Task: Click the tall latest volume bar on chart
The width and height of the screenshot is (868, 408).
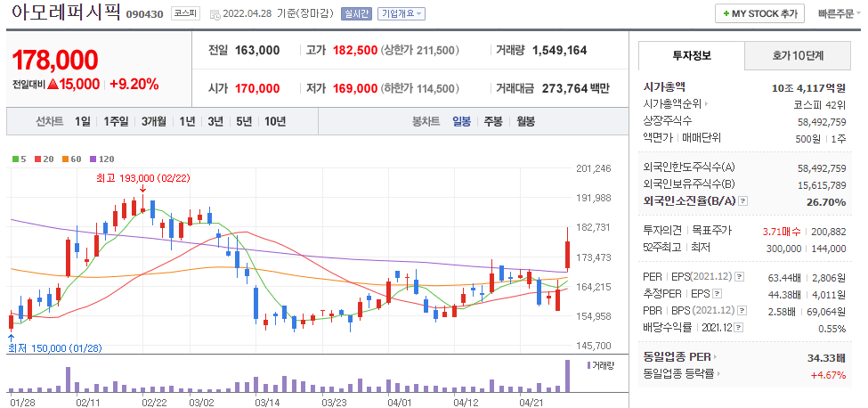Action: coord(567,377)
